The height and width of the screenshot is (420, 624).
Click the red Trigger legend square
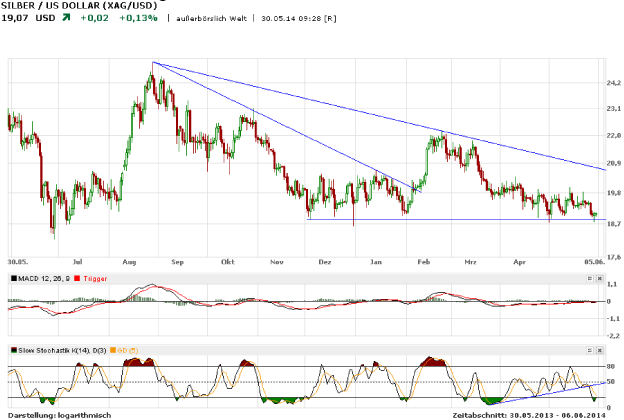click(78, 279)
